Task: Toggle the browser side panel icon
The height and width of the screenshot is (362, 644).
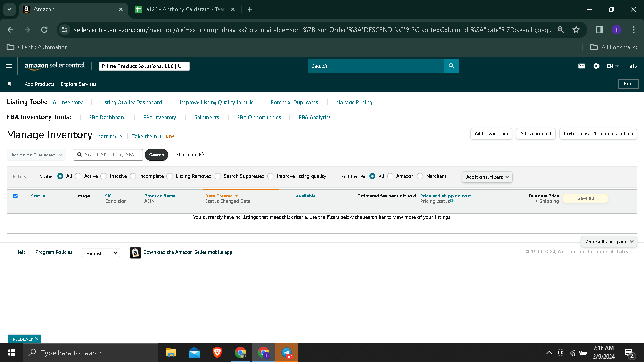Action: coord(600,30)
